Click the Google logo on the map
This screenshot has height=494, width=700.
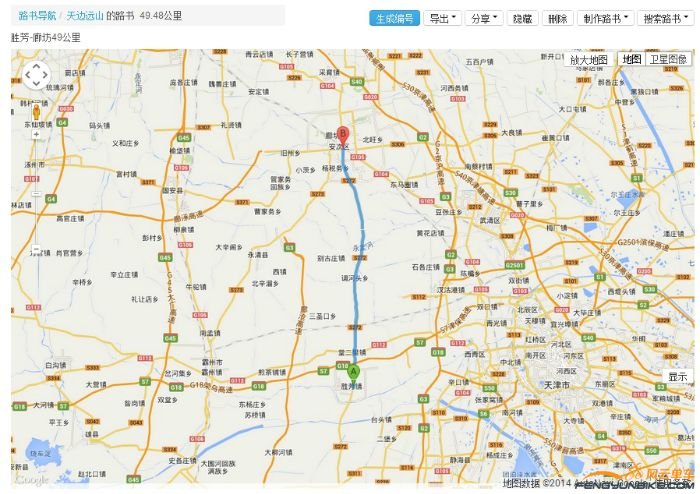pos(31,480)
